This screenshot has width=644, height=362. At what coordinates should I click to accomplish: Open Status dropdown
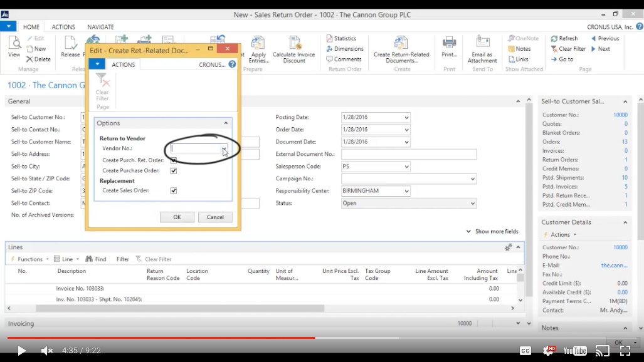pyautogui.click(x=472, y=204)
